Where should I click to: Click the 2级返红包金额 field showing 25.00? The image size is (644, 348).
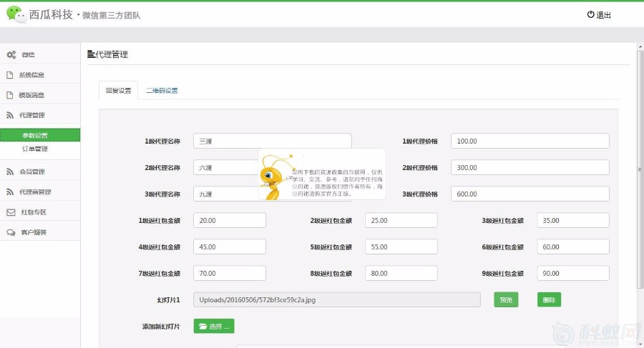(401, 220)
